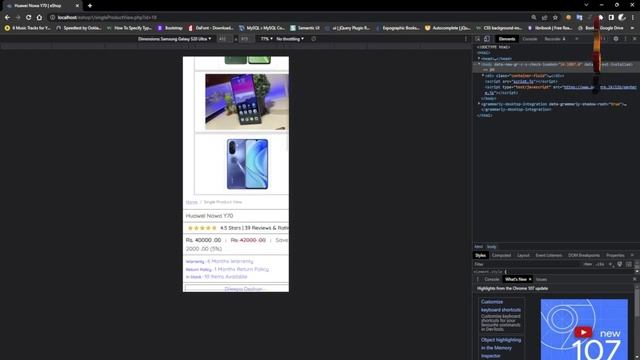
Task: Toggle the device toolbar icon
Action: (x=487, y=39)
